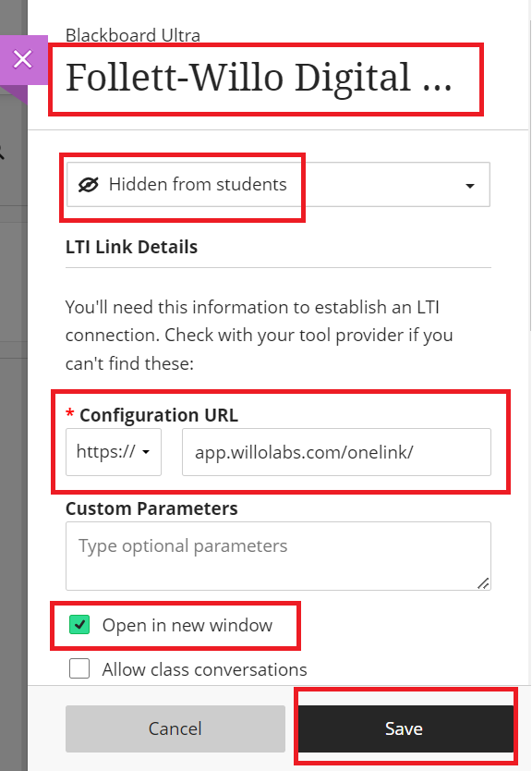
Task: Edit the Follett-Willo Digital title
Action: [259, 78]
